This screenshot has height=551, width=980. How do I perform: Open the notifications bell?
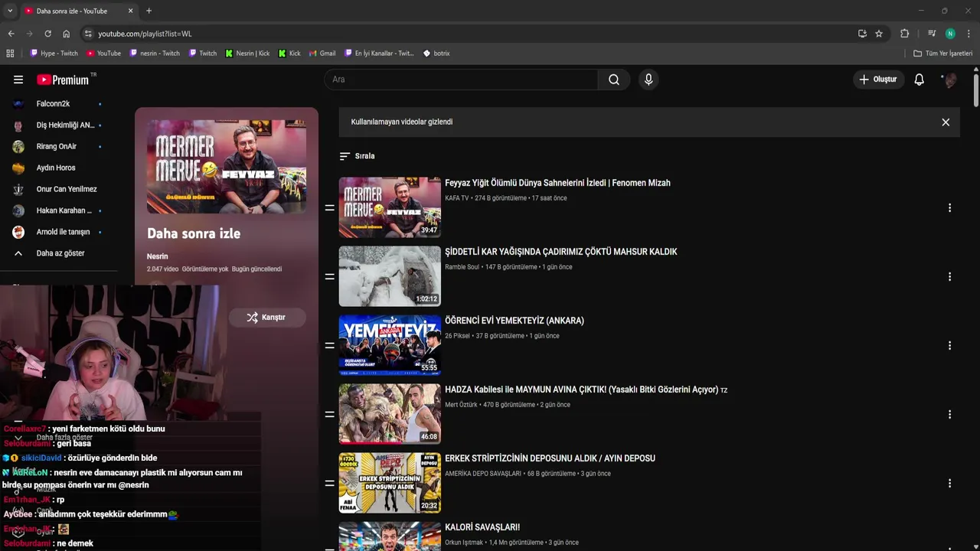point(920,80)
